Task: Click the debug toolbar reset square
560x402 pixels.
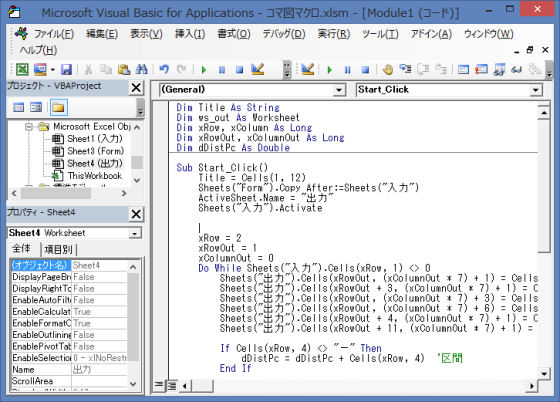Action: (365, 70)
